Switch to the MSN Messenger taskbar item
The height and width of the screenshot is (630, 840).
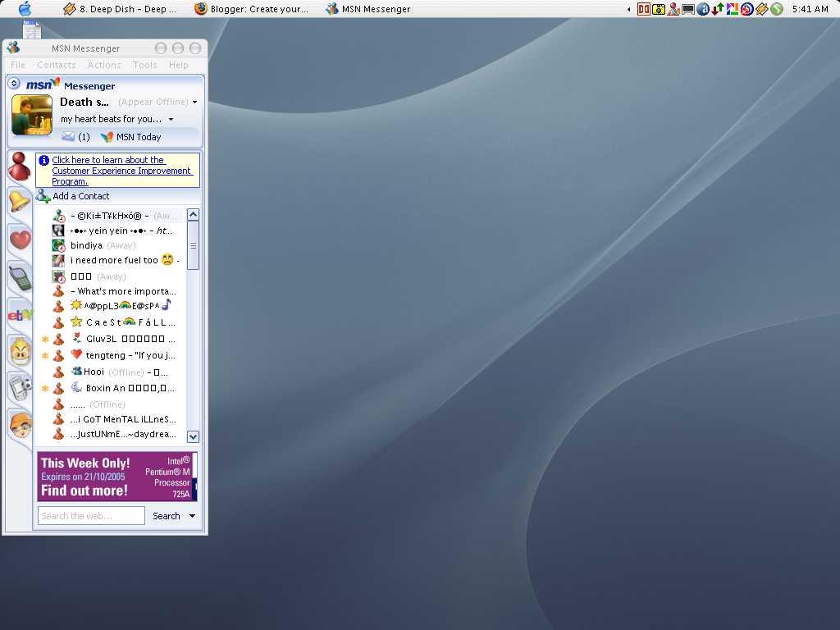(368, 9)
